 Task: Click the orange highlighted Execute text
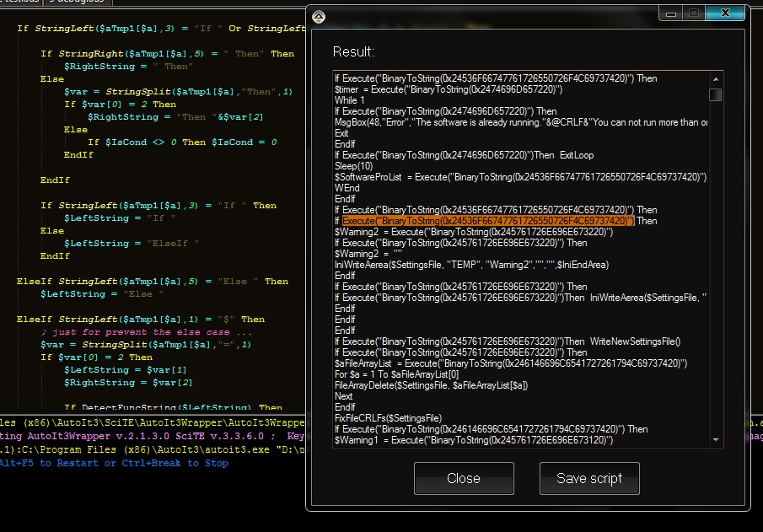(x=487, y=221)
